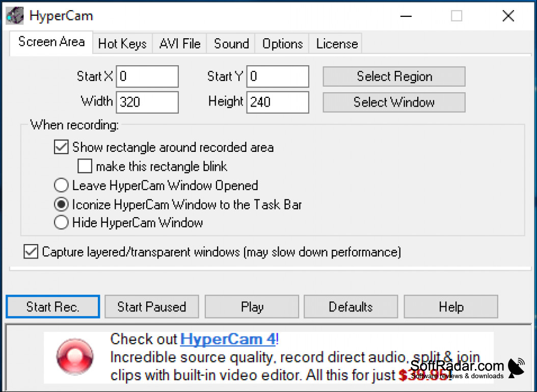Click the Height input field
This screenshot has width=537, height=392.
[278, 102]
